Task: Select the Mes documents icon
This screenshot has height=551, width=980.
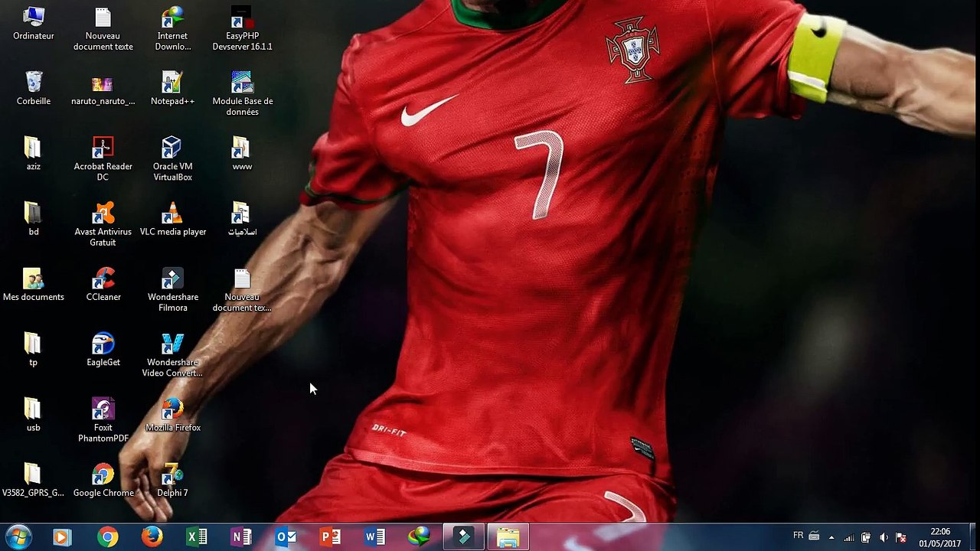Action: [x=34, y=285]
